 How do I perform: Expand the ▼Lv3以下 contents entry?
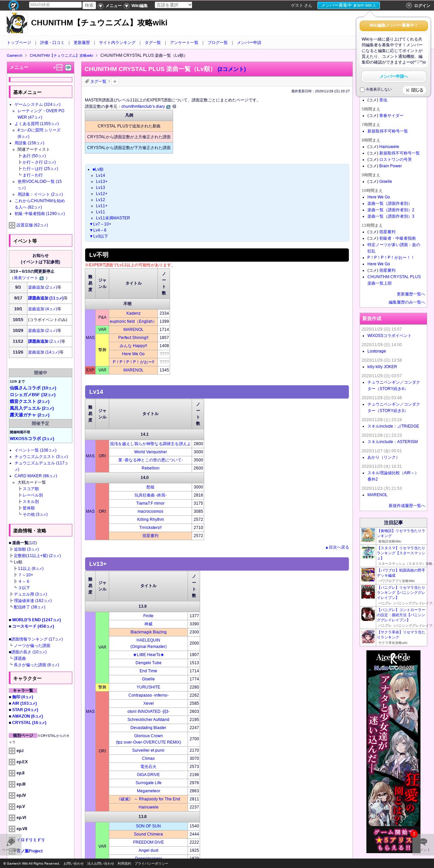98,236
